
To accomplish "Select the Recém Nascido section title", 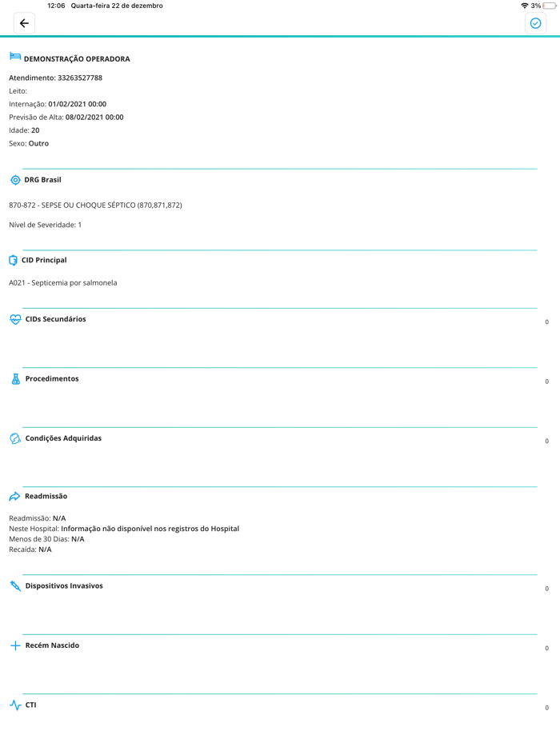I will [x=53, y=645].
